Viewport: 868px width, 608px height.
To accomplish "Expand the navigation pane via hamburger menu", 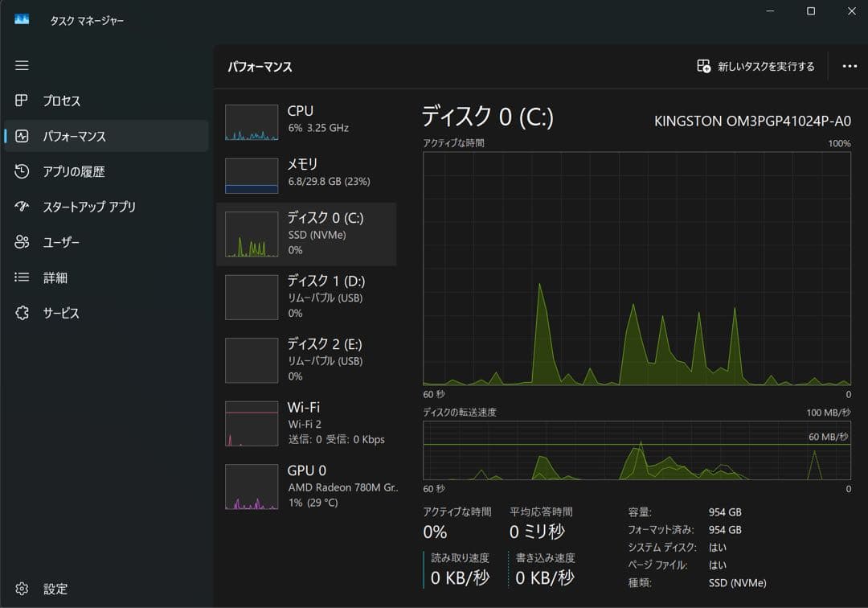I will click(x=22, y=65).
